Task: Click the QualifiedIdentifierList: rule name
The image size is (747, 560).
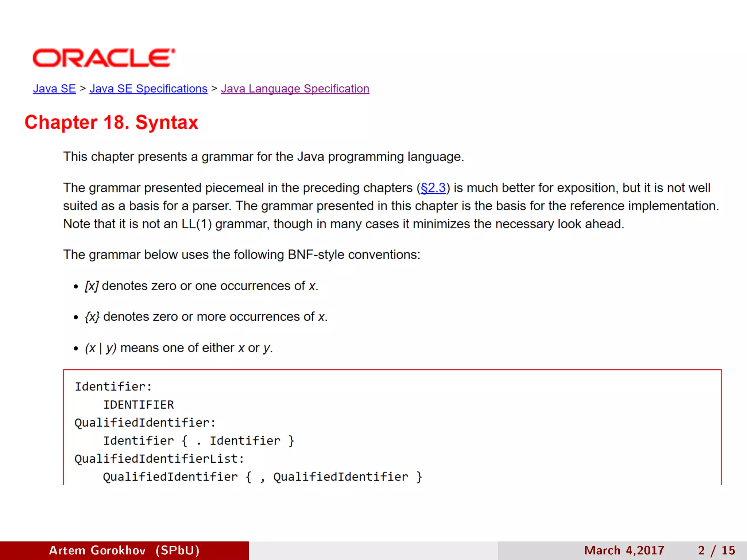Action: click(x=159, y=459)
